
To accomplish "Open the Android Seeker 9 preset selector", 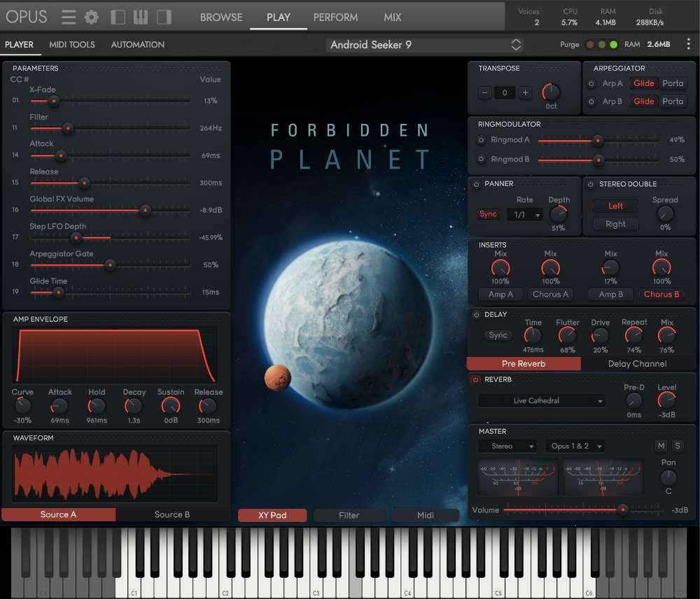I will tap(423, 44).
